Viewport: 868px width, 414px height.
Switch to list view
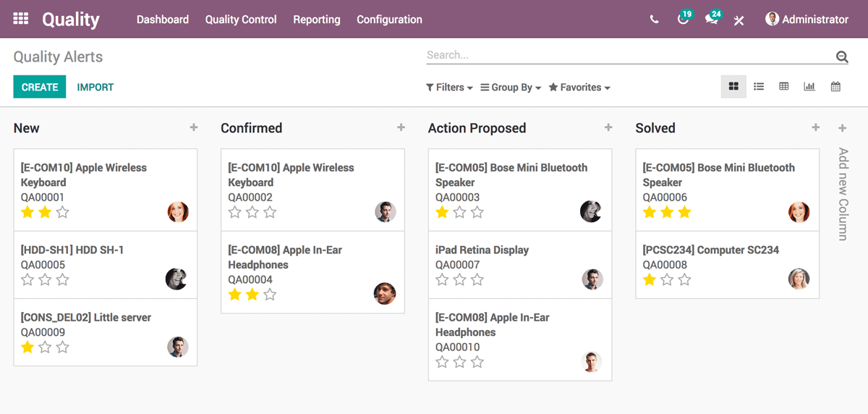point(759,87)
